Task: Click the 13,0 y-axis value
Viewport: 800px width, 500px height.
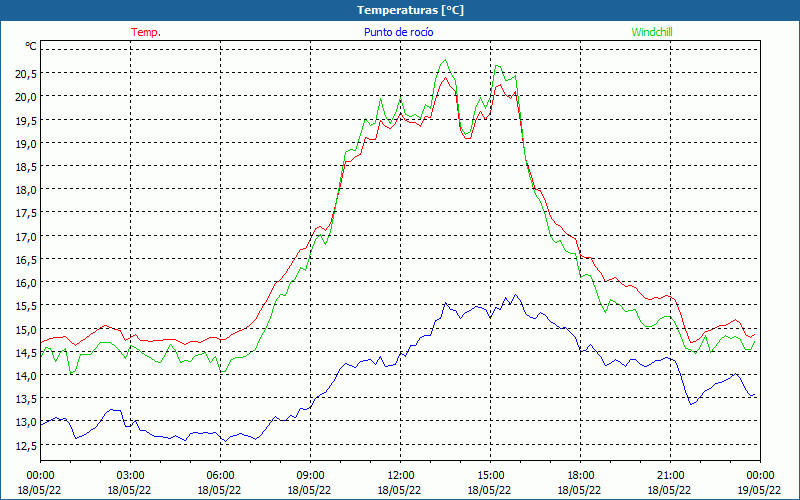Action: 26,422
